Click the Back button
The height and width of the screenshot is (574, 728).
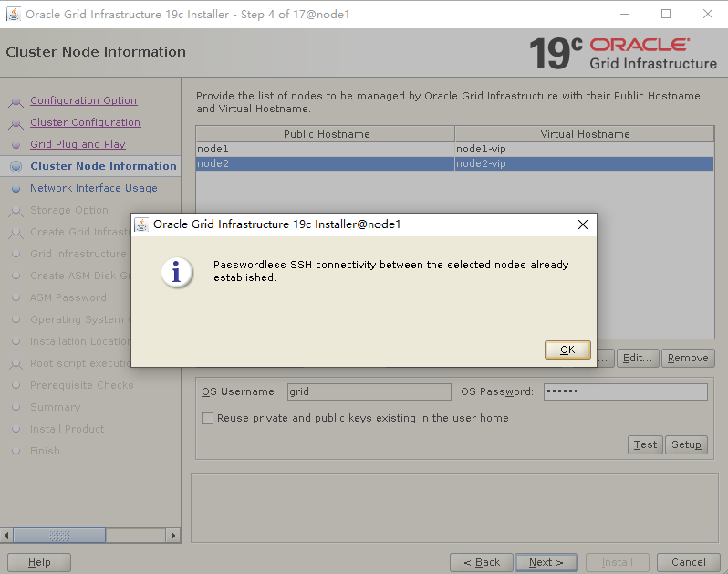tap(482, 562)
